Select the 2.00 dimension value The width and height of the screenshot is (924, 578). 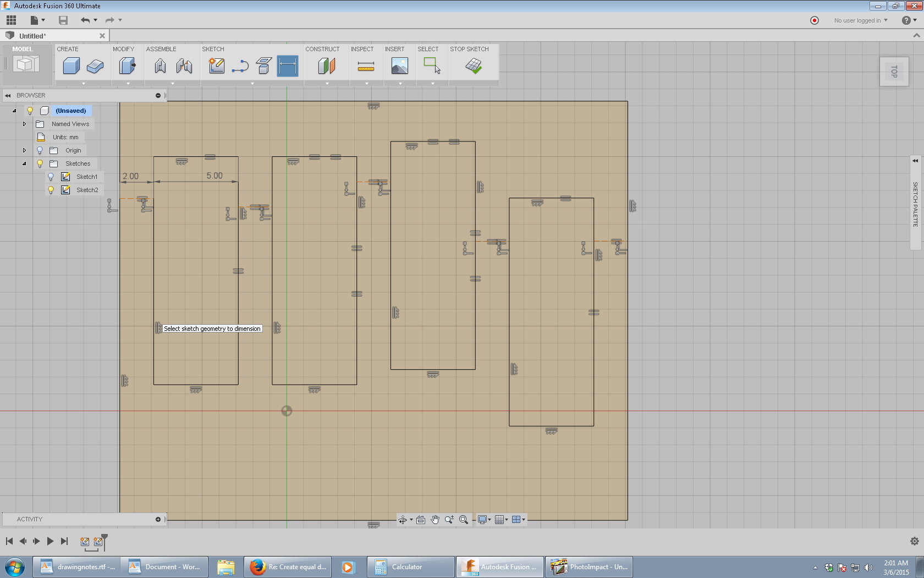pos(130,176)
